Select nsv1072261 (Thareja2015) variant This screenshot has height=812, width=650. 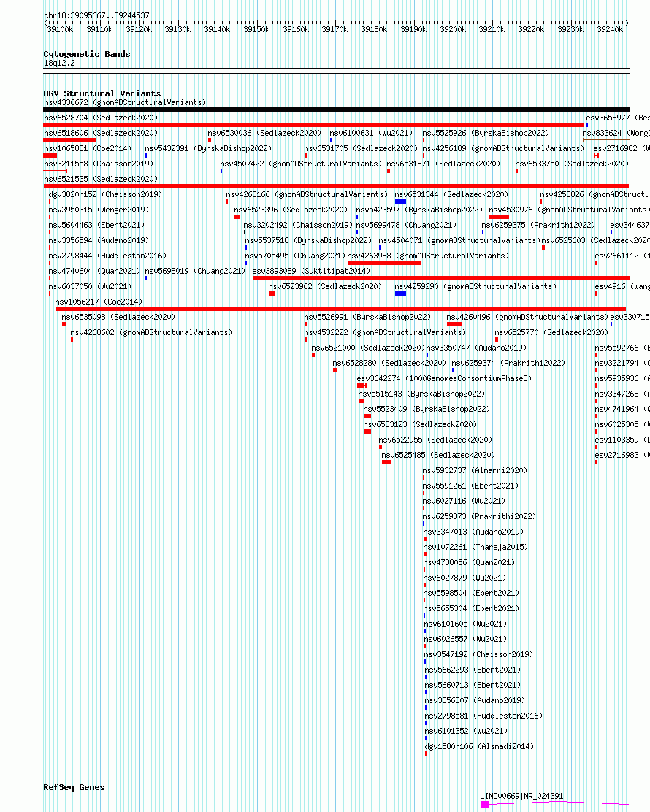[476, 548]
